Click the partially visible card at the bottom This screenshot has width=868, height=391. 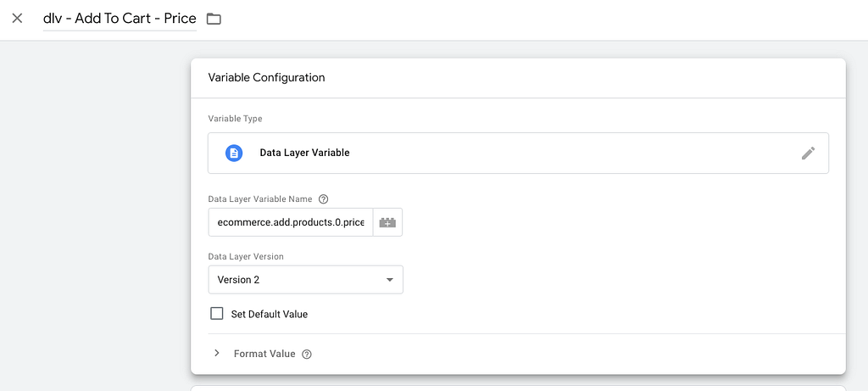pos(518,388)
